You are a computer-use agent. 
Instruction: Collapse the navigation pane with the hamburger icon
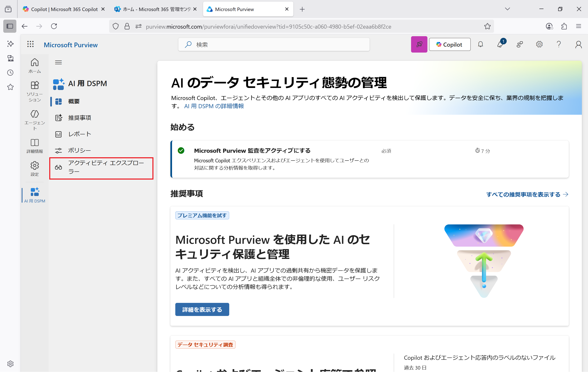coord(58,62)
